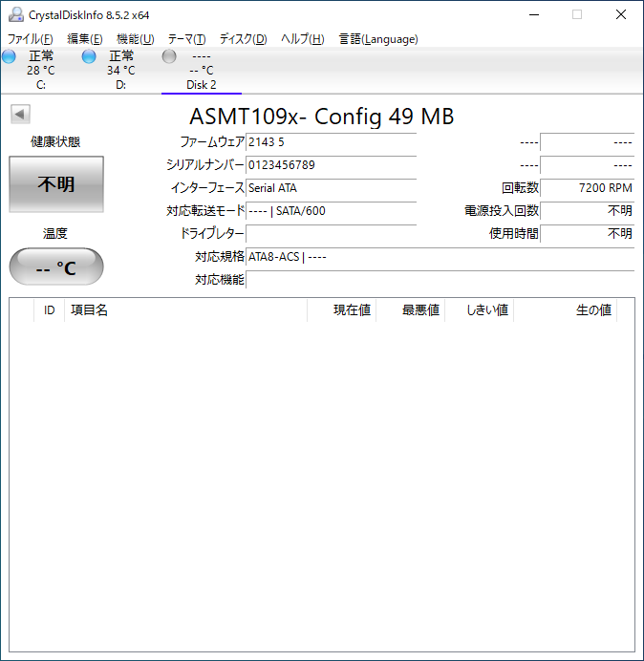Click the empty 対応機能 field
The height and width of the screenshot is (661, 644).
[x=440, y=280]
